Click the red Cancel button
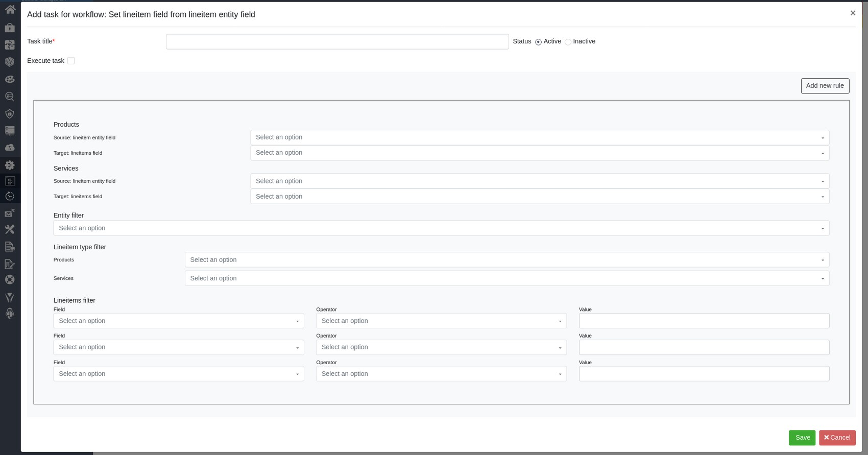This screenshot has width=868, height=455. (x=837, y=438)
